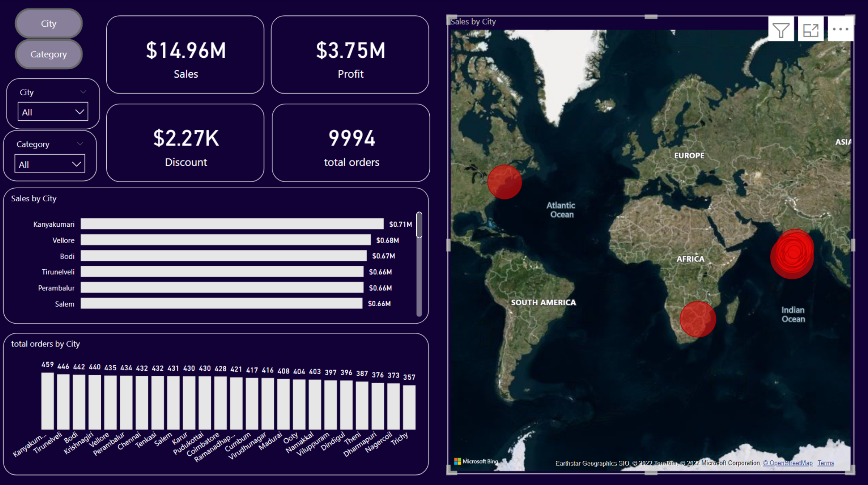Click the 'total orders by City' chart title
Image resolution: width=868 pixels, height=485 pixels.
pyautogui.click(x=45, y=344)
